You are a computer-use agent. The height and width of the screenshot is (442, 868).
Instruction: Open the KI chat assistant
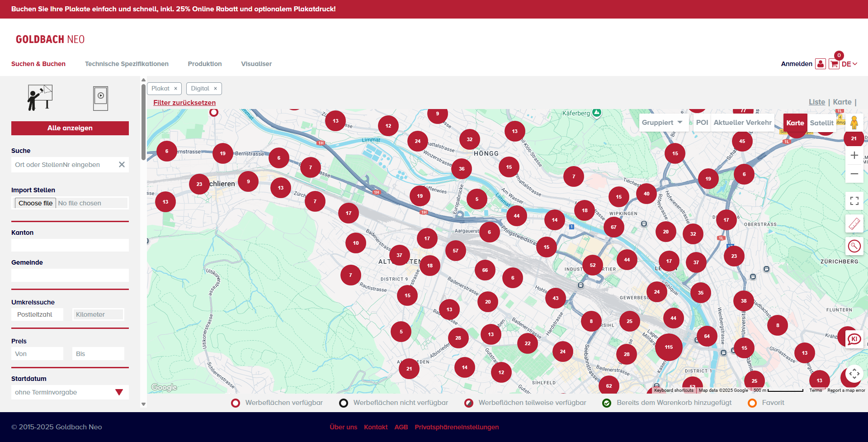pyautogui.click(x=854, y=339)
